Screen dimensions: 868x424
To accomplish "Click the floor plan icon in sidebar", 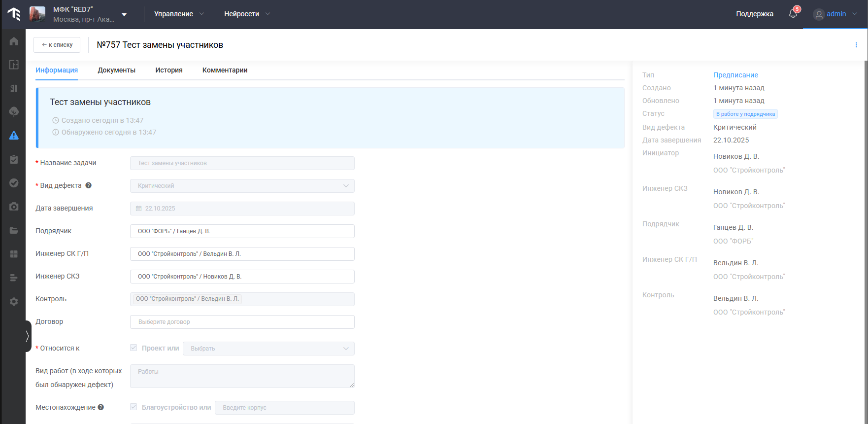I will (14, 65).
